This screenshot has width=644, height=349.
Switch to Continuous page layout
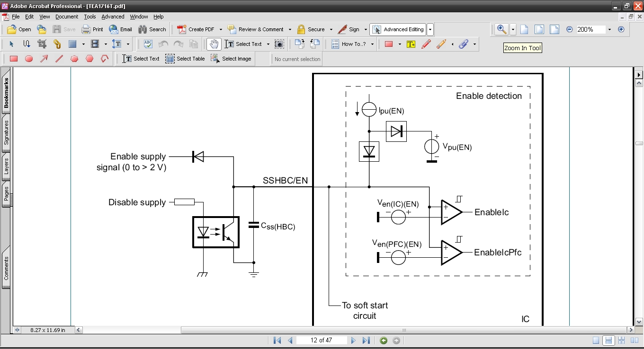pyautogui.click(x=609, y=340)
